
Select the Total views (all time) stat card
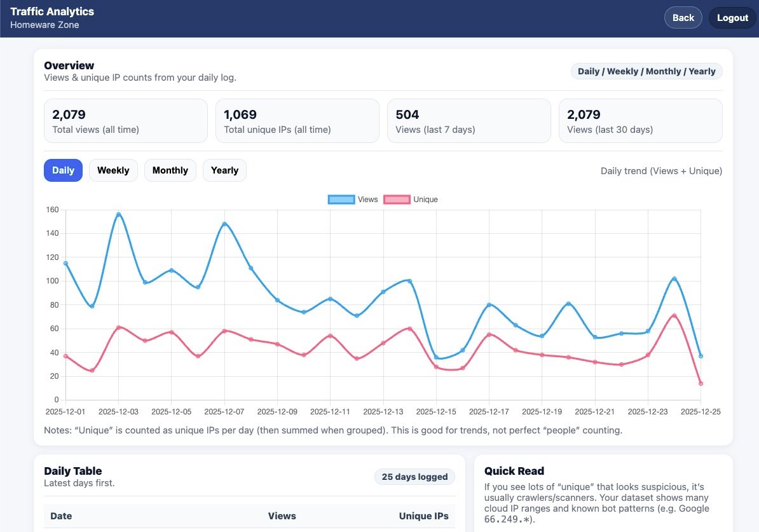click(125, 121)
